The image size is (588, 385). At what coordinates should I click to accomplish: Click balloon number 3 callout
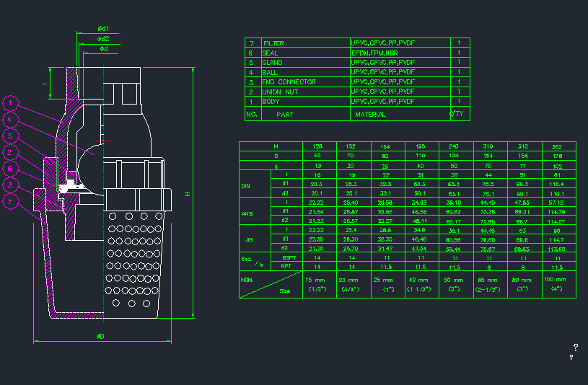pos(10,185)
